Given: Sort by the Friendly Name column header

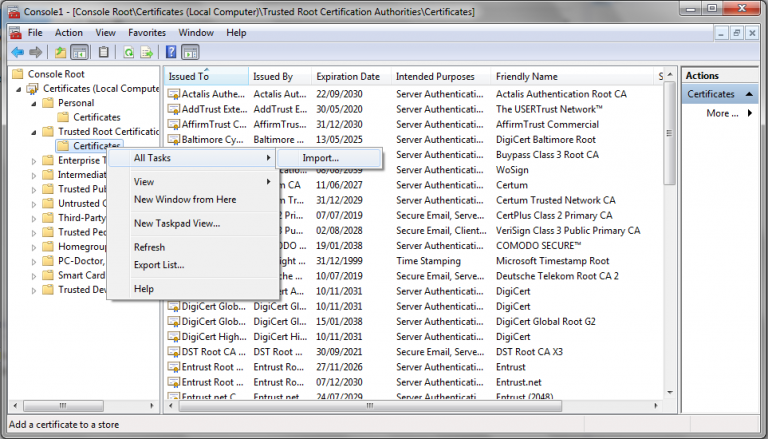Looking at the screenshot, I should point(573,76).
